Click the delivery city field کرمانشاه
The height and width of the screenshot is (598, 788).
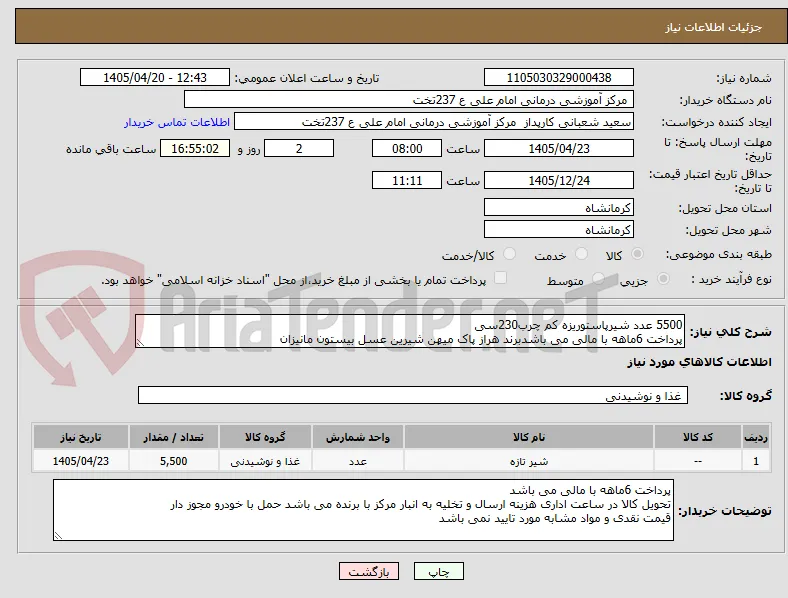pyautogui.click(x=559, y=229)
